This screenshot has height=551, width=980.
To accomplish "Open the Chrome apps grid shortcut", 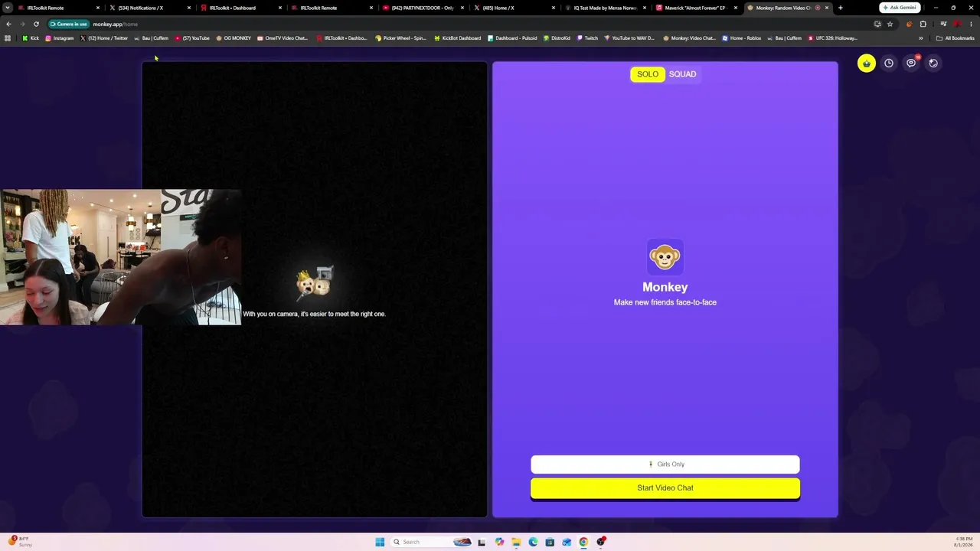I will pos(8,38).
